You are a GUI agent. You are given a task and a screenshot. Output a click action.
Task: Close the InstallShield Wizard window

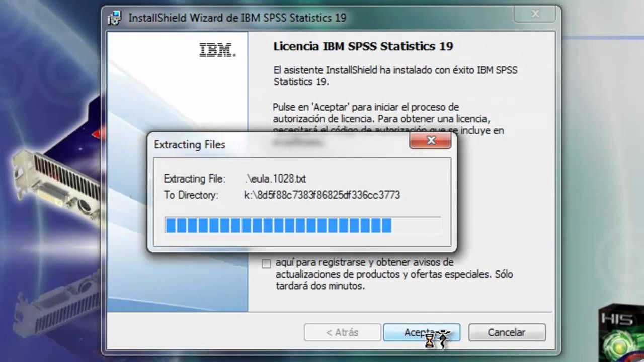[x=535, y=15]
